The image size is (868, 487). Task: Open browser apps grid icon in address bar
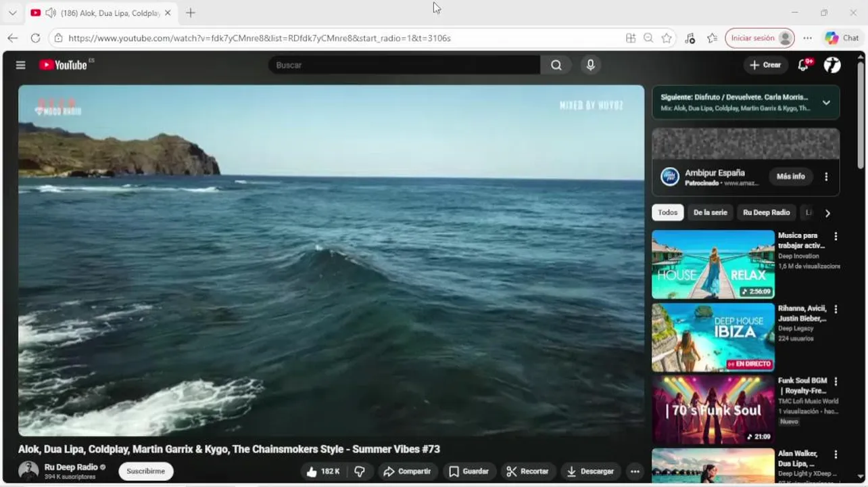click(x=631, y=38)
